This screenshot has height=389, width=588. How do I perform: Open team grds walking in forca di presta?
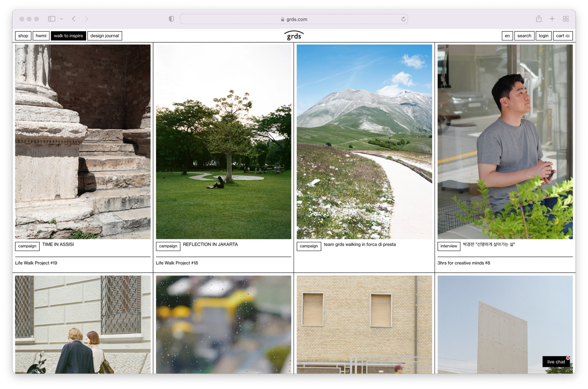[360, 244]
